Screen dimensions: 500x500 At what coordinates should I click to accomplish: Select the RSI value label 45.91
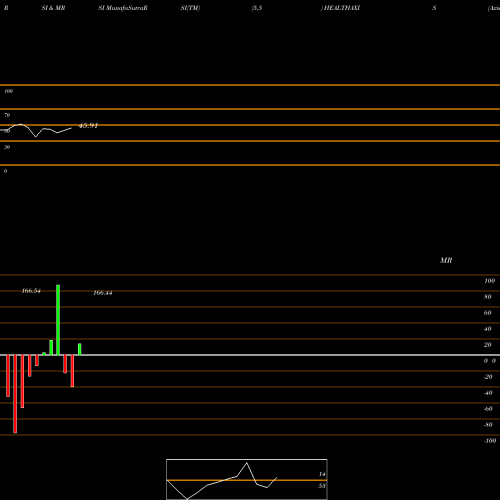(88, 126)
